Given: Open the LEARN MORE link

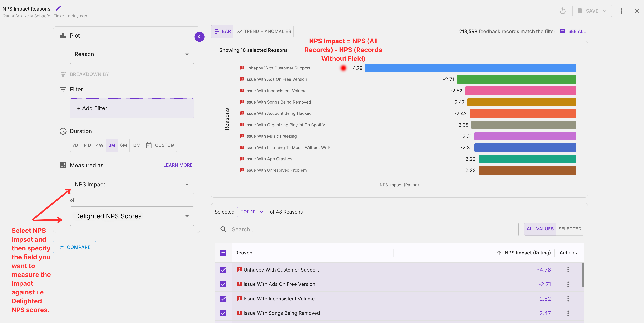Looking at the screenshot, I should (x=178, y=165).
